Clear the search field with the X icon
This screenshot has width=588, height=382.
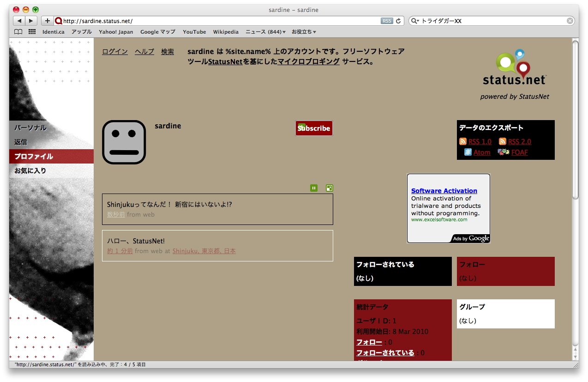coord(570,21)
